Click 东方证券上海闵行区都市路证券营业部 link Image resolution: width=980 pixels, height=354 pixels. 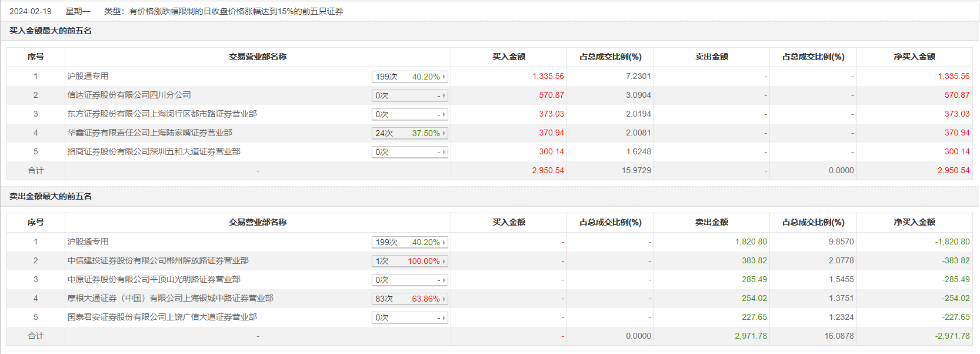pyautogui.click(x=162, y=114)
